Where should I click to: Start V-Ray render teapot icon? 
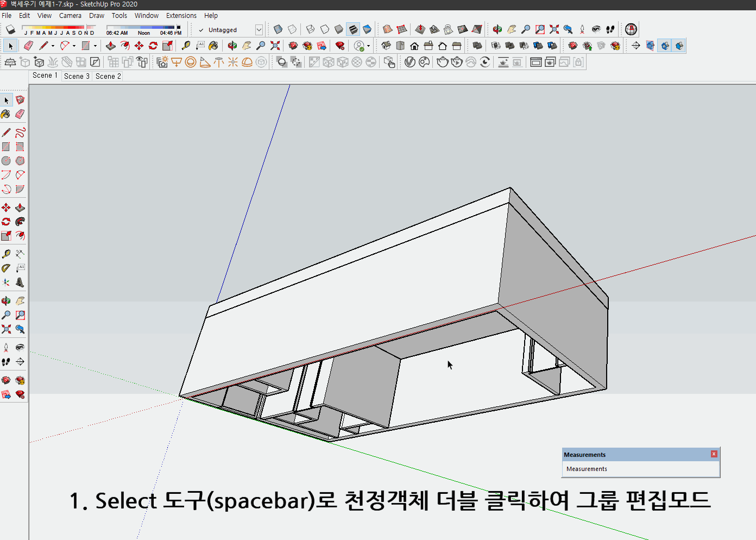443,62
